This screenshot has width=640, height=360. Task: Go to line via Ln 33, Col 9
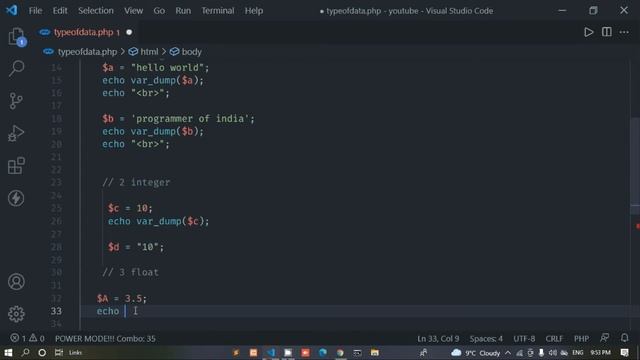(x=438, y=338)
